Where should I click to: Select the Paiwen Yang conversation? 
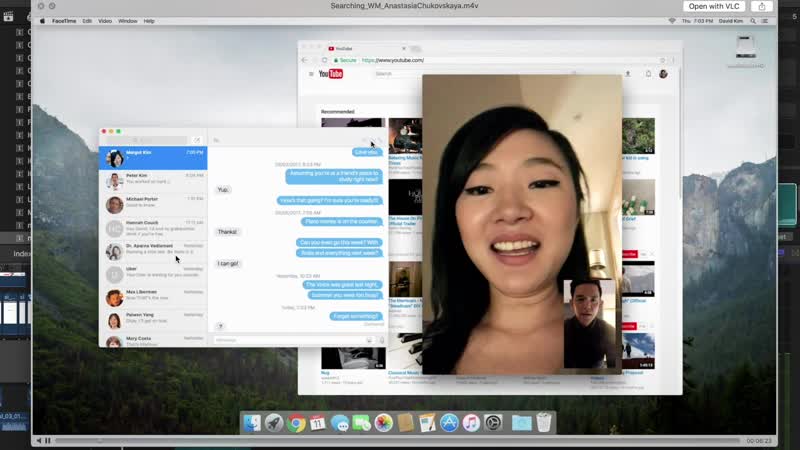(153, 321)
